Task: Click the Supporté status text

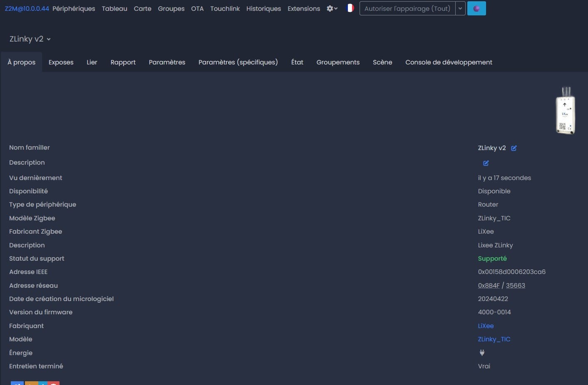Action: coord(492,259)
